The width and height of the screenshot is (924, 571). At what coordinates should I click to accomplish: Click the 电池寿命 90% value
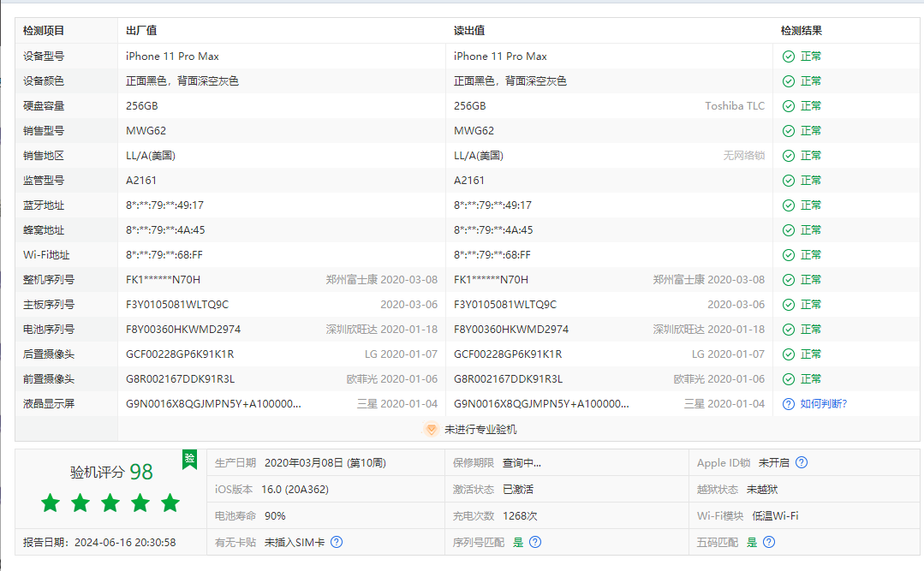click(275, 515)
